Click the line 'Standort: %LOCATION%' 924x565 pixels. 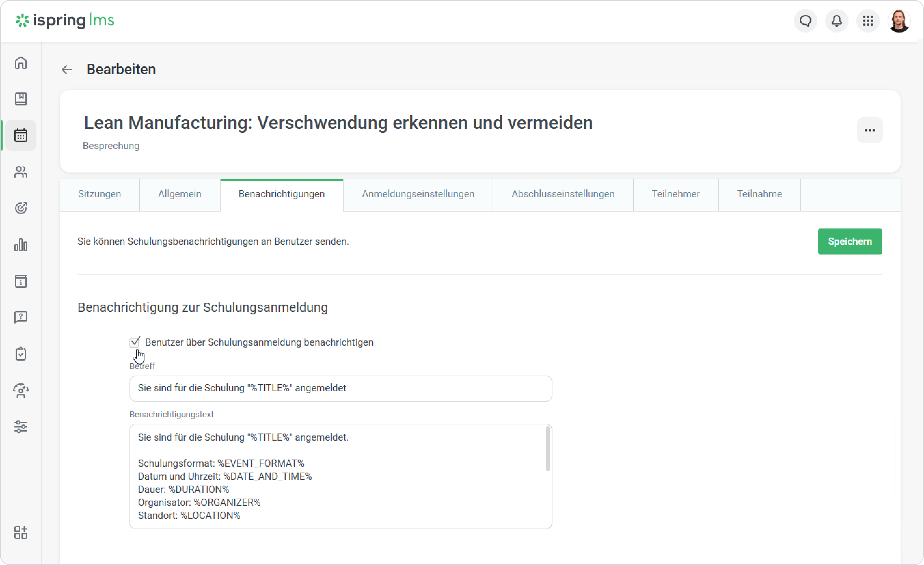point(189,516)
